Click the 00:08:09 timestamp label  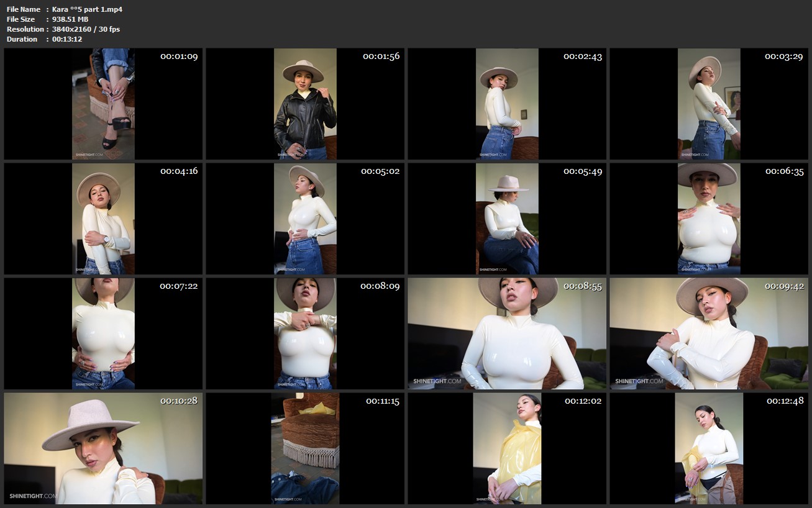click(x=380, y=286)
